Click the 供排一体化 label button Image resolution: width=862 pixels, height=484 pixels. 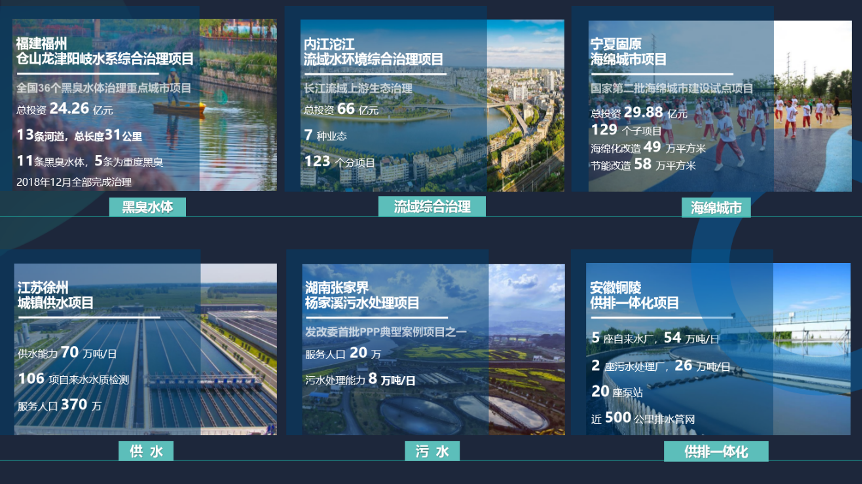click(x=716, y=451)
